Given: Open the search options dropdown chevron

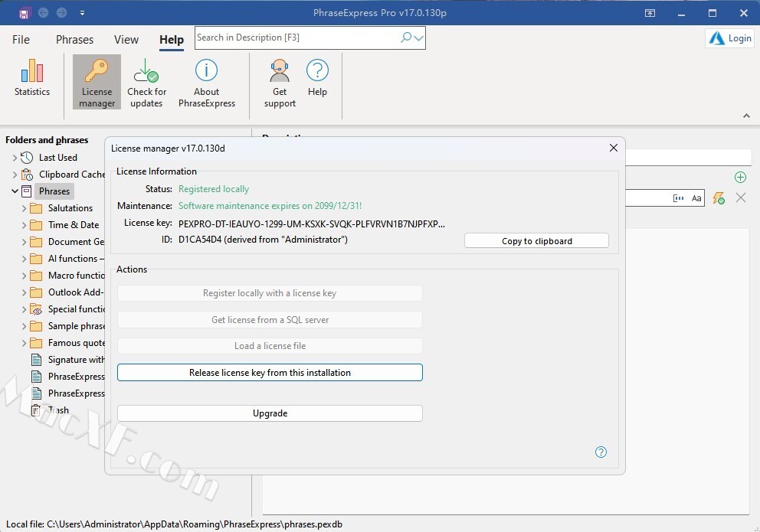Looking at the screenshot, I should tap(419, 38).
